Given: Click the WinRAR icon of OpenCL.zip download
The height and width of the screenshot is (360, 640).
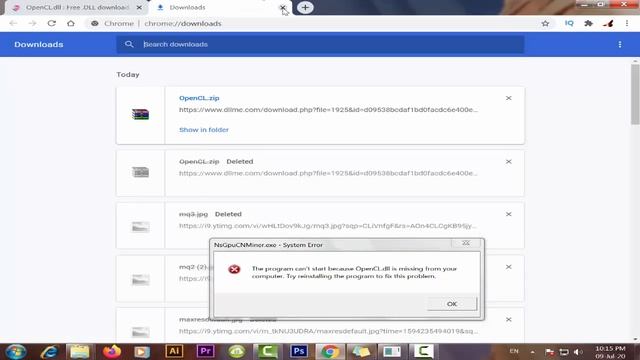Looking at the screenshot, I should click(x=140, y=114).
